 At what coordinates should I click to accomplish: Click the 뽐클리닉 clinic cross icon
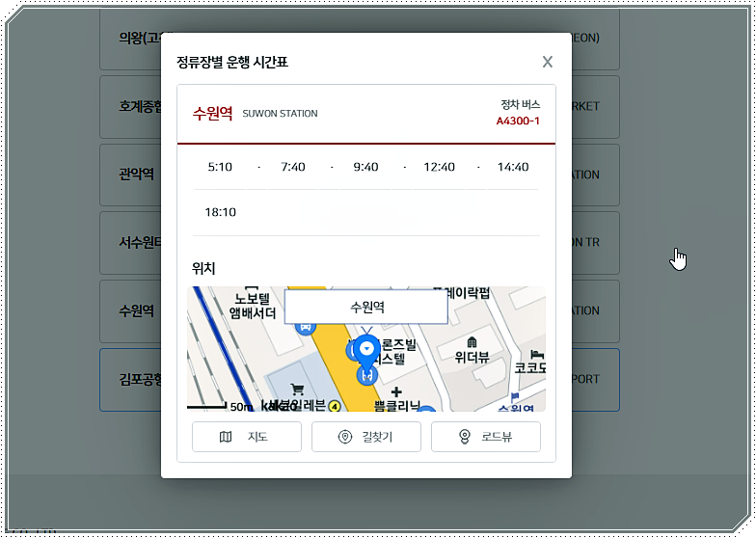396,391
